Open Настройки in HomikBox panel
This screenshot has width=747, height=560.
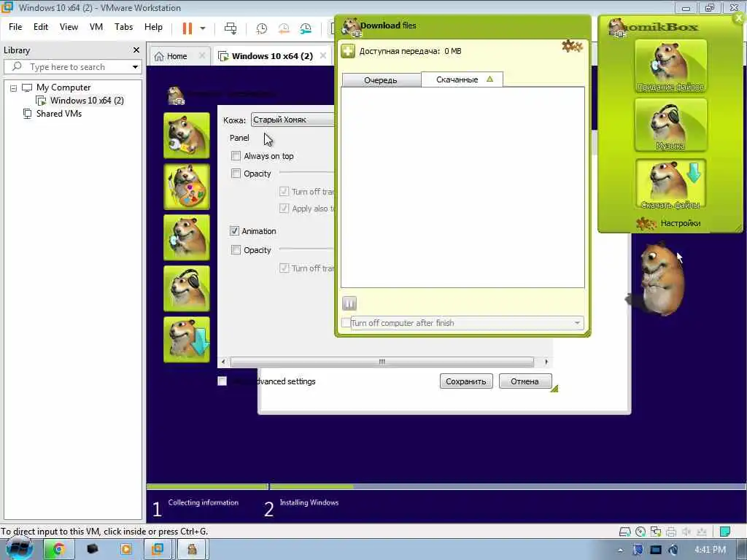[669, 223]
